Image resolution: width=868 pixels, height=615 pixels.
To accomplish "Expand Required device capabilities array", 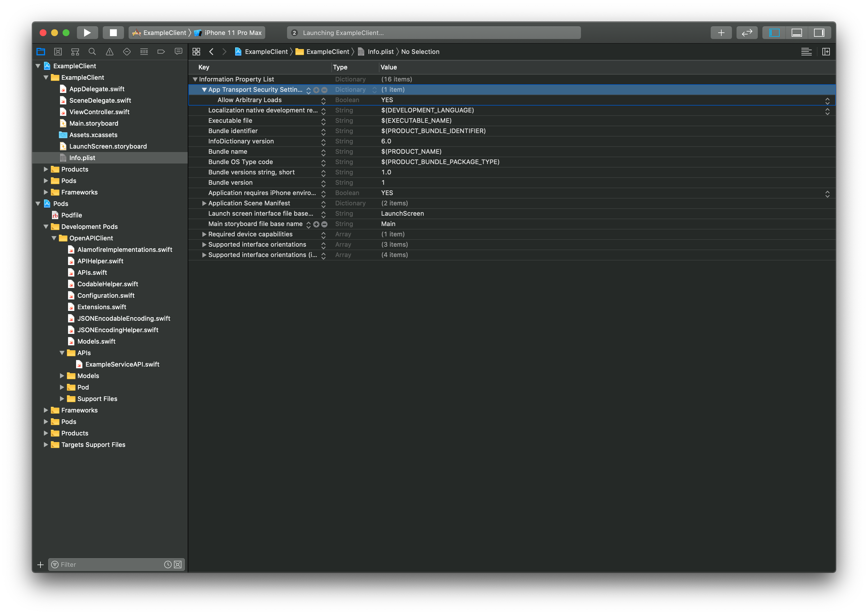I will coord(204,234).
